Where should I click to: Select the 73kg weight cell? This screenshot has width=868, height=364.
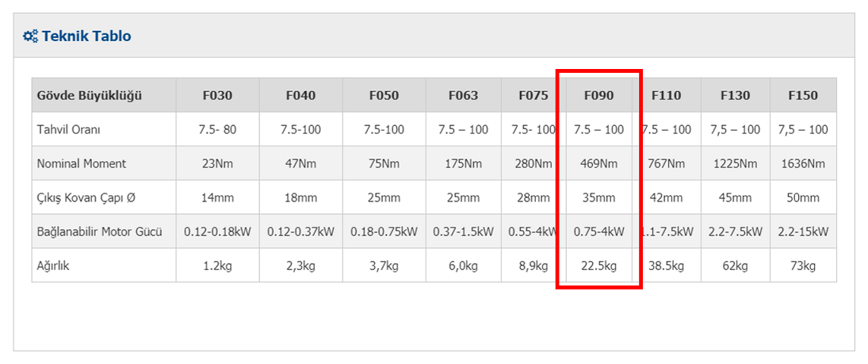tap(803, 266)
